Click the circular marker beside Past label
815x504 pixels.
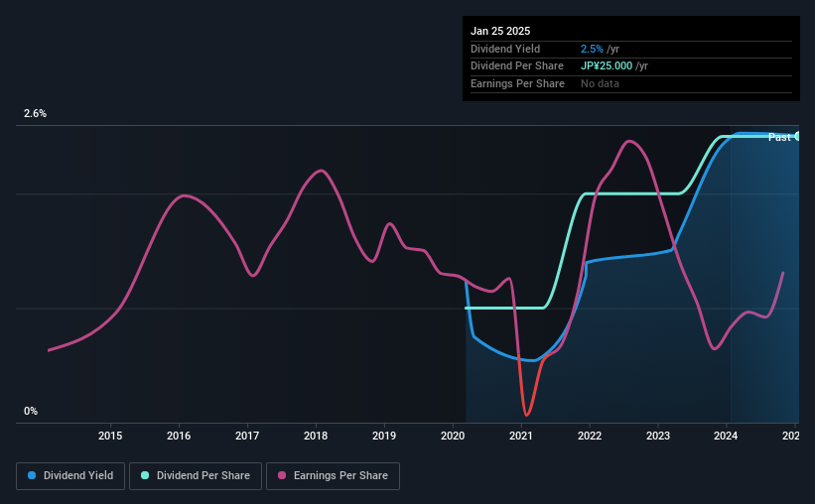[x=797, y=136]
